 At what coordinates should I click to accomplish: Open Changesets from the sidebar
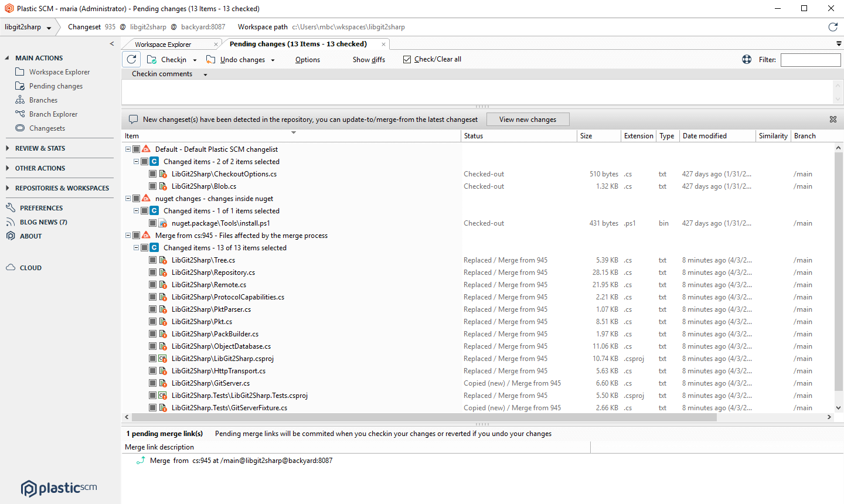47,128
